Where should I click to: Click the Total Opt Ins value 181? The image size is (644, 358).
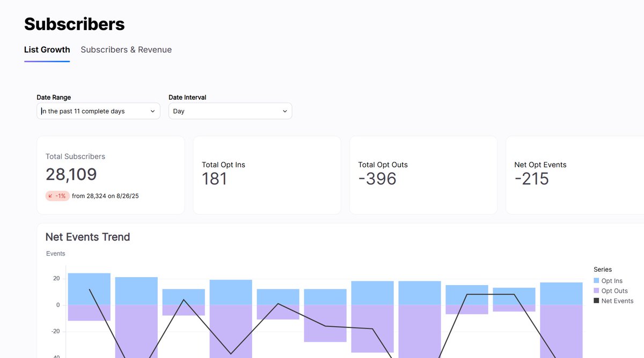pyautogui.click(x=215, y=179)
